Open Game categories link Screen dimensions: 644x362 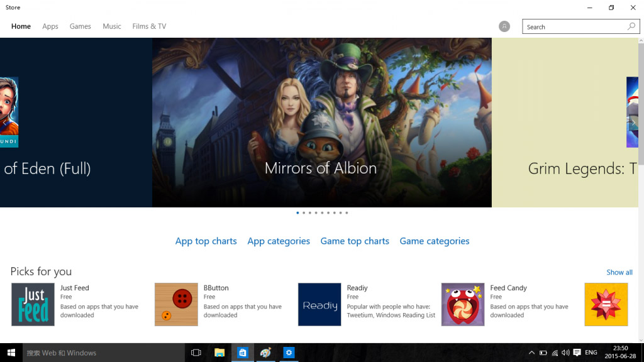(435, 241)
